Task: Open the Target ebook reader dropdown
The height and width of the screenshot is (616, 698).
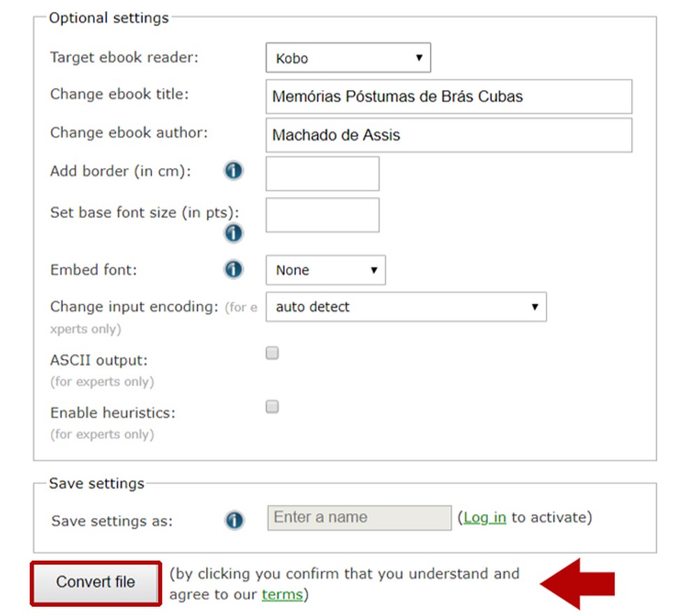Action: tap(347, 58)
